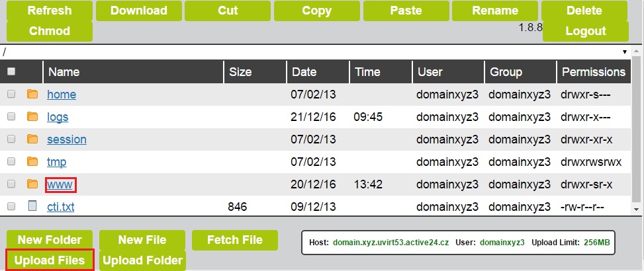Open the cti.txt file link
This screenshot has height=271, width=644.
click(61, 207)
